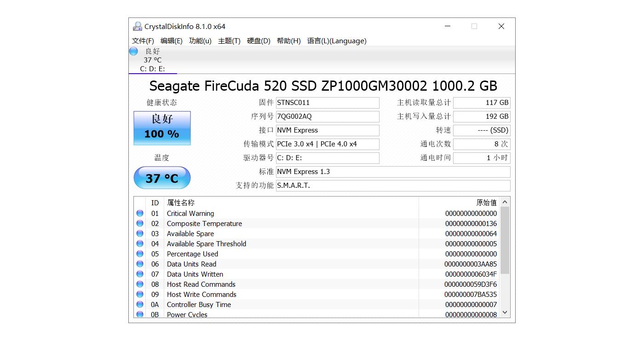Click the blue status orb beside Critical Warning

140,214
